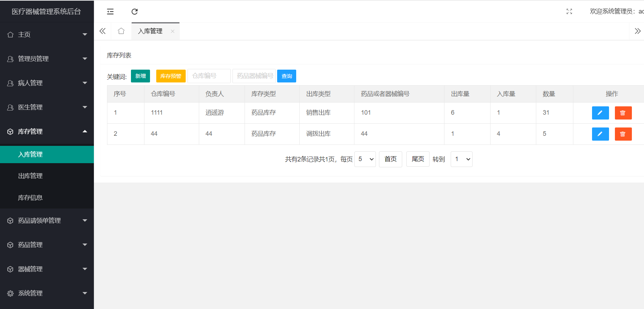Go to 尾页 last page
This screenshot has width=644, height=309.
pos(418,159)
